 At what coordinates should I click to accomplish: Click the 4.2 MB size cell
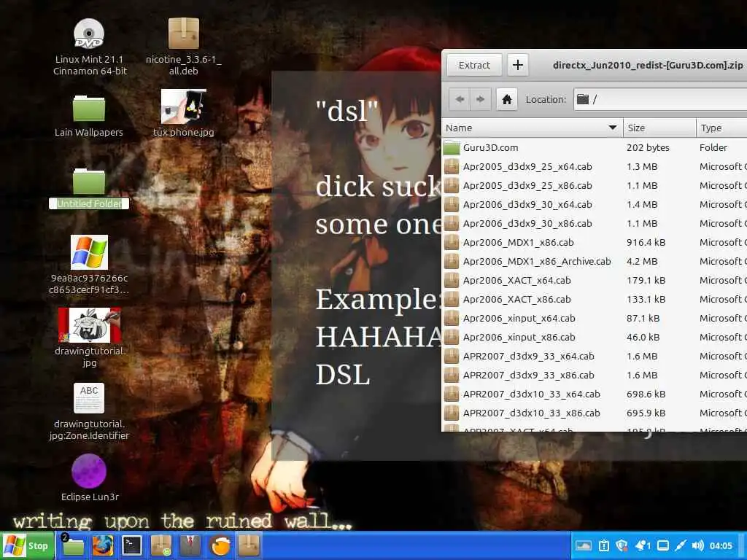642,262
